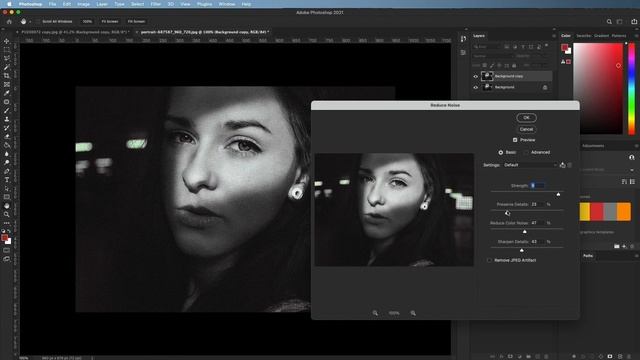Open layer filter Kind dropdown
This screenshot has width=640, height=360.
click(487, 47)
